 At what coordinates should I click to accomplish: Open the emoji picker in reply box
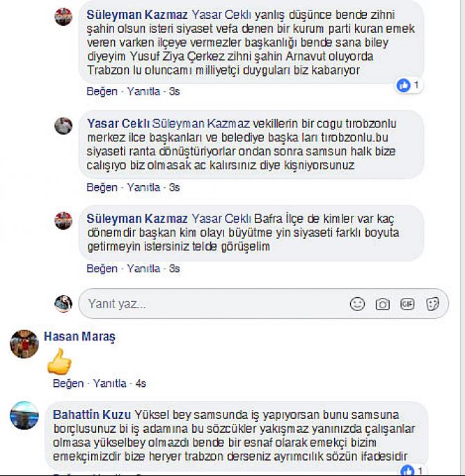[357, 304]
